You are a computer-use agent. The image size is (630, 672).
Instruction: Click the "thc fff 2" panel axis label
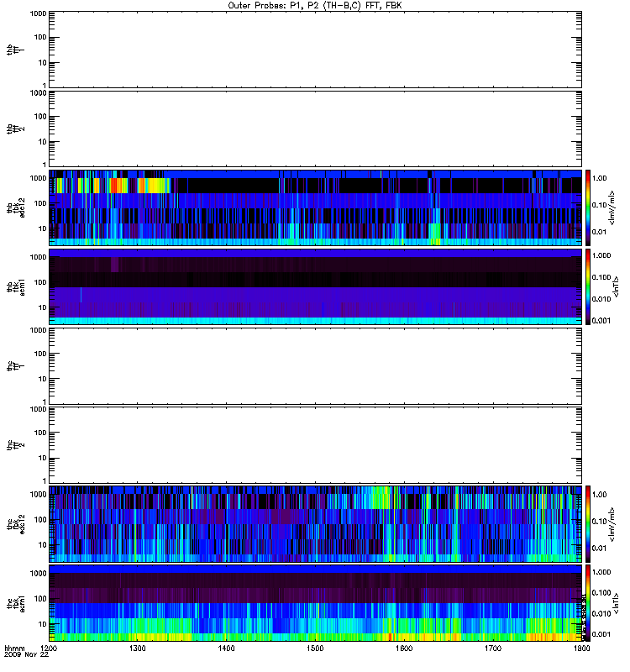click(15, 445)
